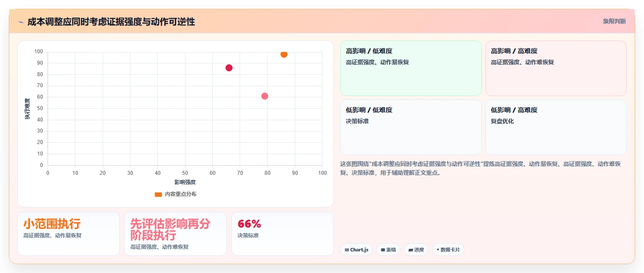The width and height of the screenshot is (644, 273).
Task: Click the 复盘优化 text in quadrant card
Action: point(502,121)
